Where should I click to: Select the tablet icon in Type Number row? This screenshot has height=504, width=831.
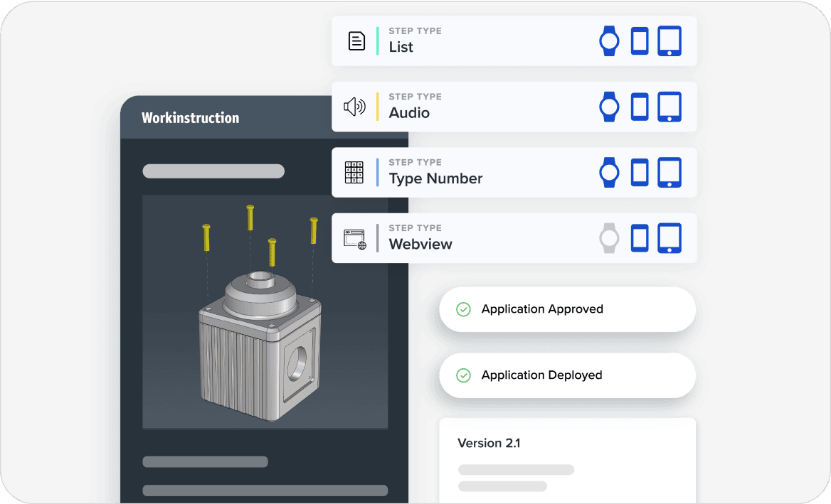coord(669,173)
